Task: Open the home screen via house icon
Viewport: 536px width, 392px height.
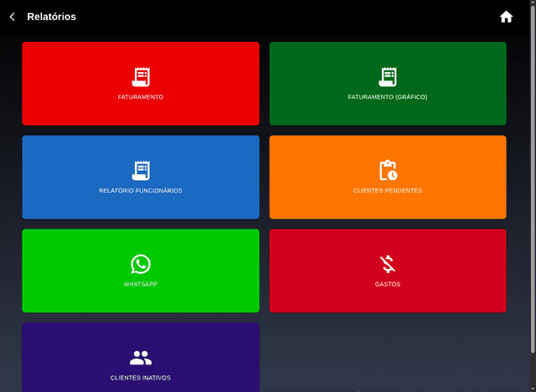Action: pos(506,17)
